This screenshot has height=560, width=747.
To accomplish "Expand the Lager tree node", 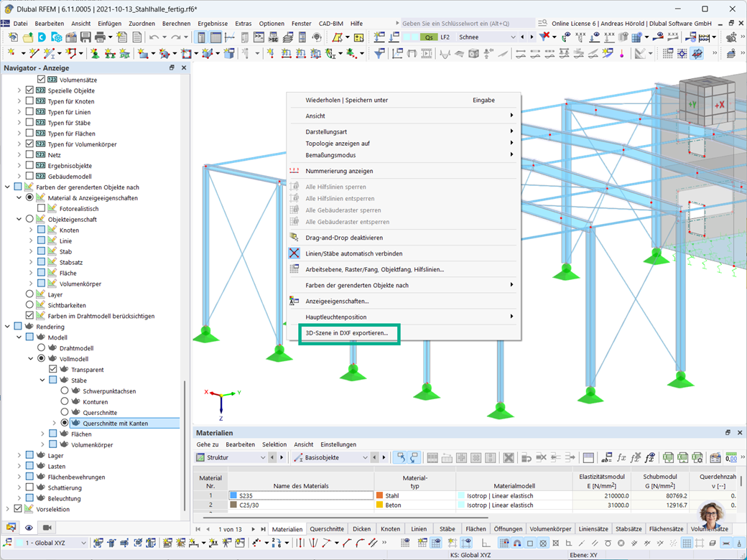I will (19, 455).
